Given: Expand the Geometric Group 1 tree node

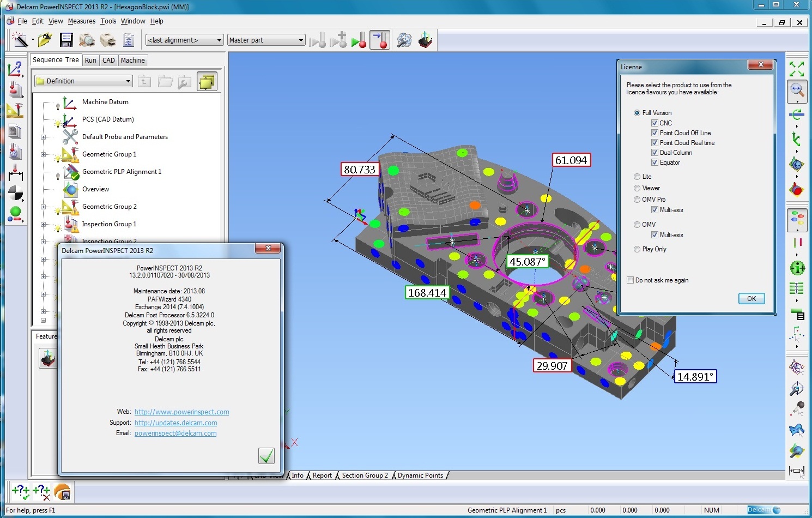Looking at the screenshot, I should (43, 155).
